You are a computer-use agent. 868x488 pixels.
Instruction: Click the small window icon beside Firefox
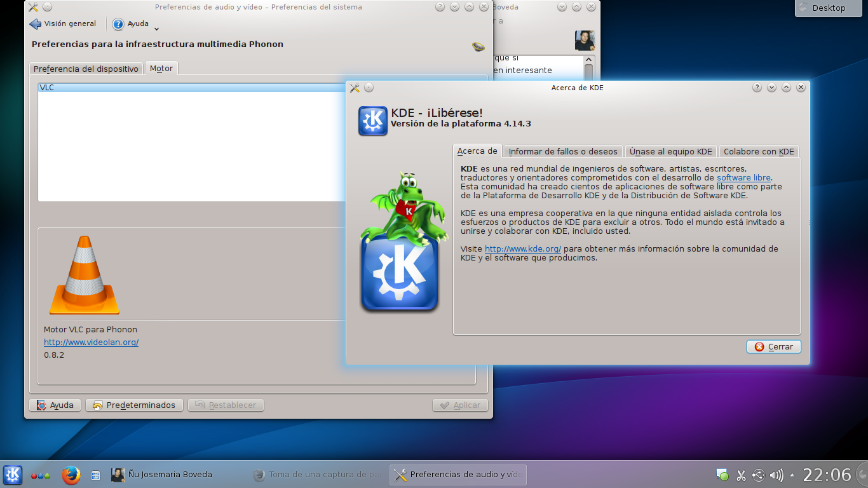95,475
